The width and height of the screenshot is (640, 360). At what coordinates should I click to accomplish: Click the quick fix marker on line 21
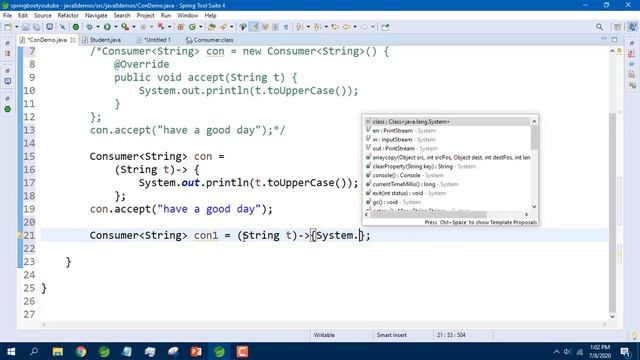tap(19, 235)
